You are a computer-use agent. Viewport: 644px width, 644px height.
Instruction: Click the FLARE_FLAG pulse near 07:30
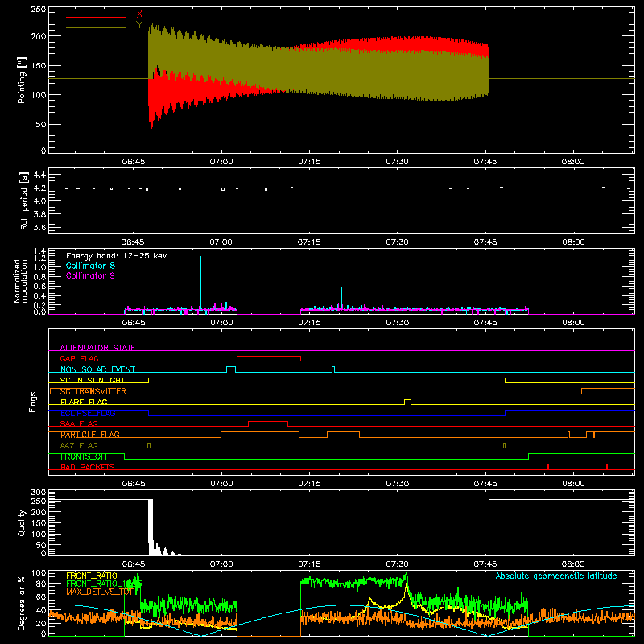pos(407,401)
